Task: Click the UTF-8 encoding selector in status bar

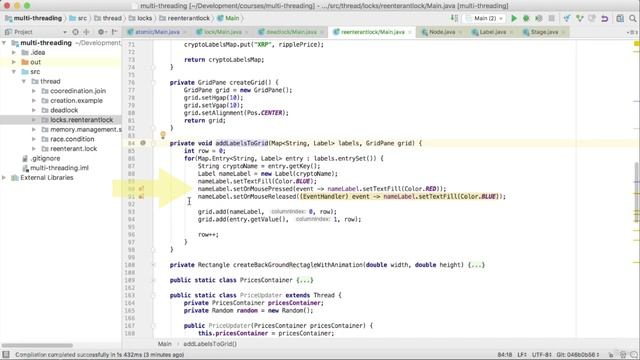Action: [542, 355]
